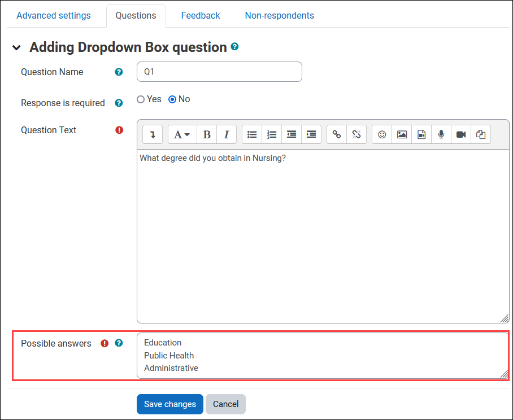Open the Non-respondents tab
The height and width of the screenshot is (420, 513).
coord(279,15)
